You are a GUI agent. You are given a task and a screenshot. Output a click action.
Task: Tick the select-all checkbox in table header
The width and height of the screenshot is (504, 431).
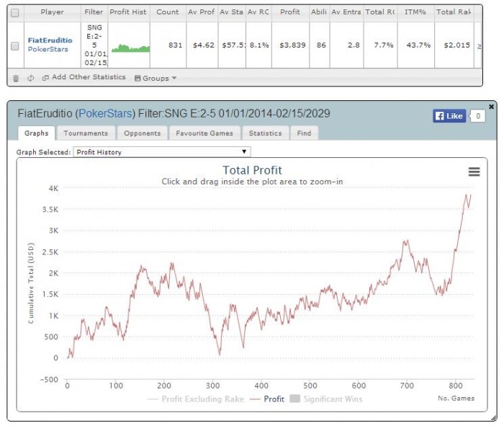(15, 13)
